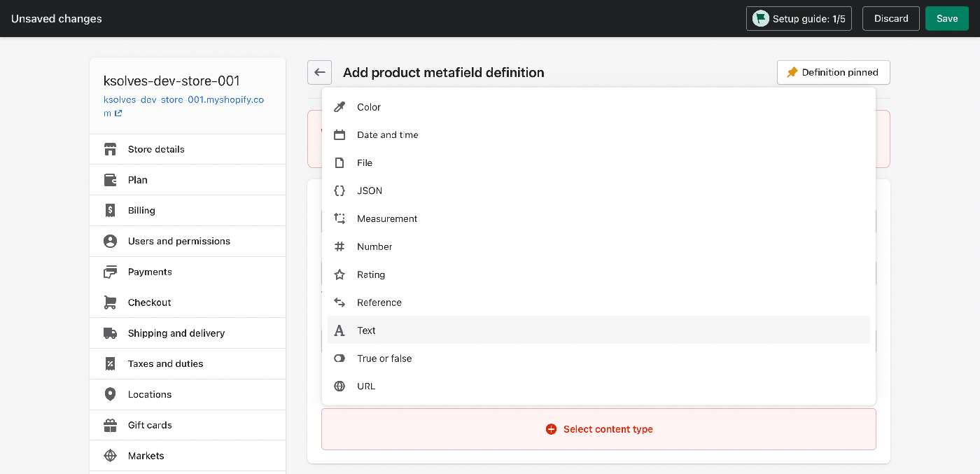Click the URL globe icon
Viewport: 980px width, 474px height.
(x=339, y=386)
